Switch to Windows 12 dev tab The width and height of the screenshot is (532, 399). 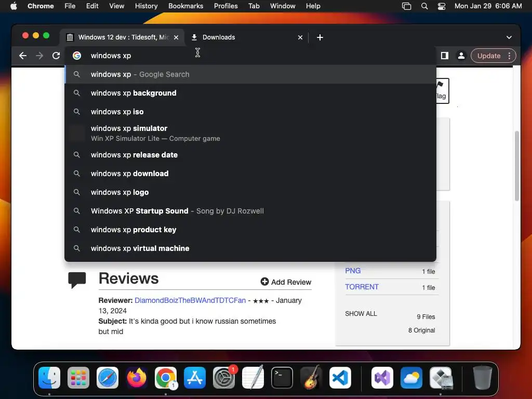123,37
